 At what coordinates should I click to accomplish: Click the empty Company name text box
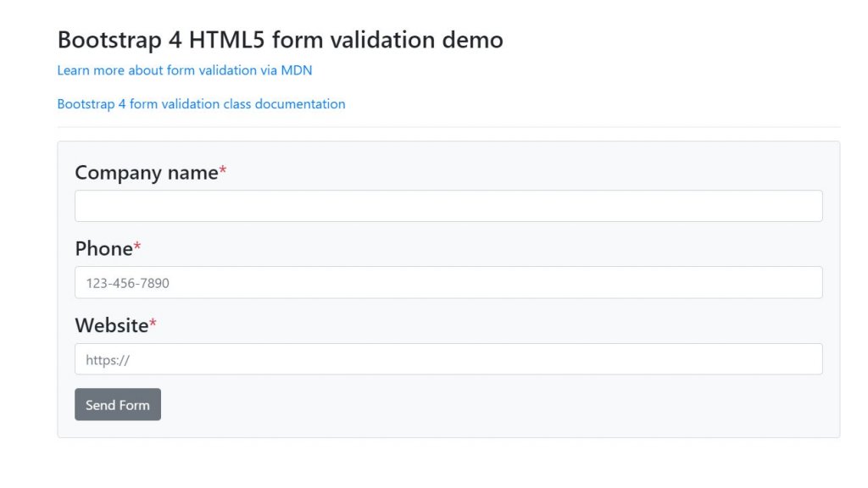tap(448, 205)
